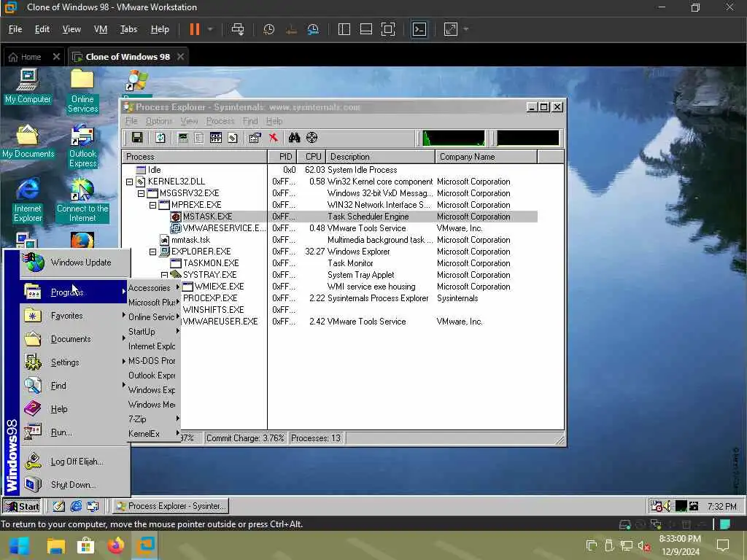
Task: Close the Clone of Windows 98 tab
Action: point(181,57)
